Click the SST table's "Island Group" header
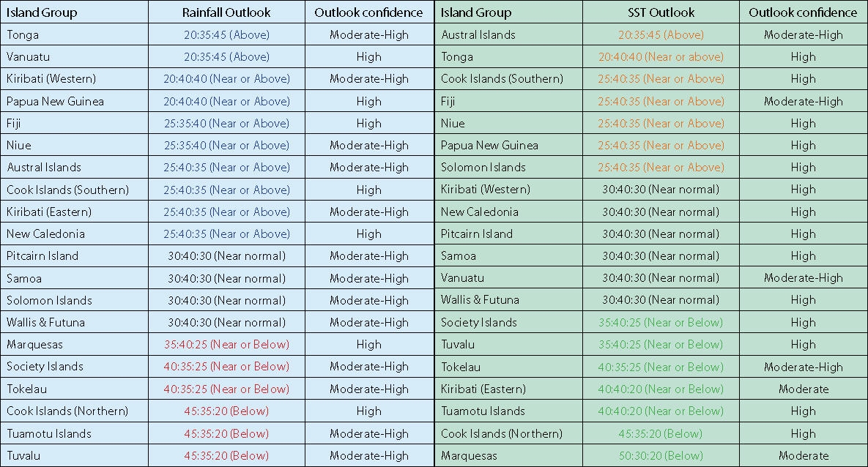The height and width of the screenshot is (467, 868). (x=476, y=12)
